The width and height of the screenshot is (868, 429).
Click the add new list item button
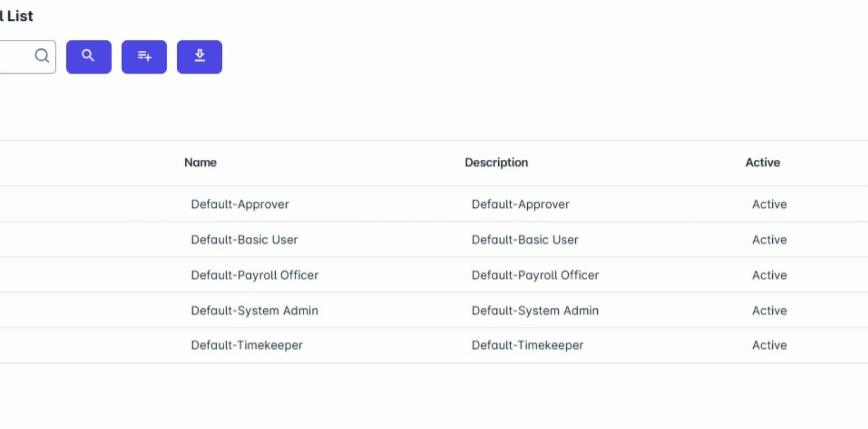[x=144, y=57]
